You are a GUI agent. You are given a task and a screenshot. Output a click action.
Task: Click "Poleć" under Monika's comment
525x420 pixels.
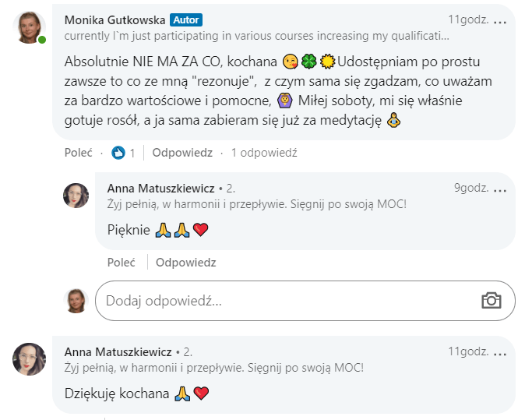pyautogui.click(x=78, y=153)
